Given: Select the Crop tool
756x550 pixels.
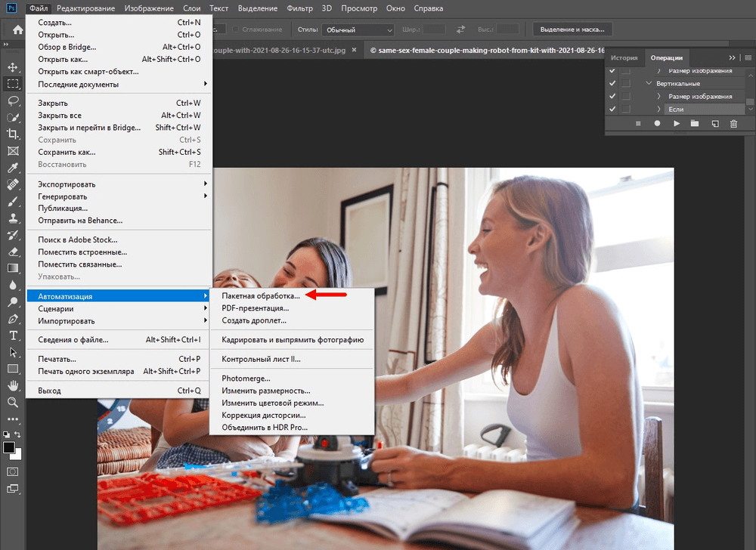Looking at the screenshot, I should pyautogui.click(x=13, y=134).
